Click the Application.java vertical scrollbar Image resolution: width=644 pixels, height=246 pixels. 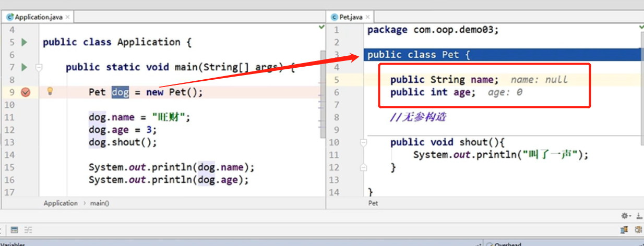(x=323, y=94)
